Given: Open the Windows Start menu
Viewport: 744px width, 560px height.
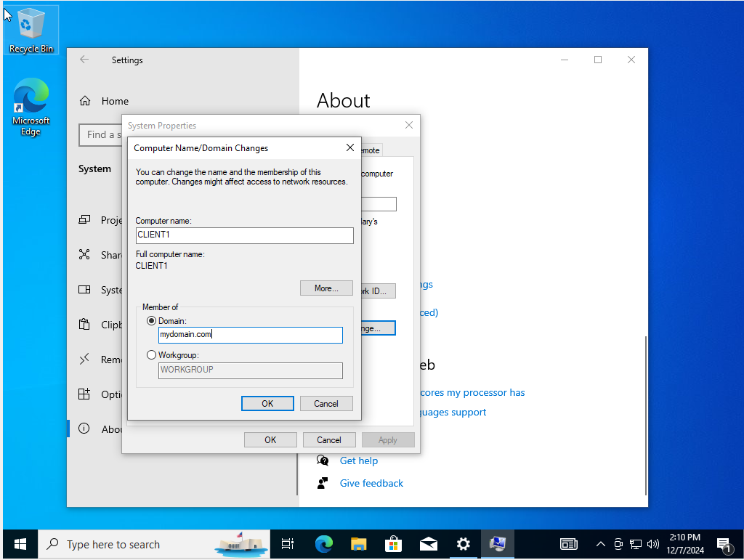Looking at the screenshot, I should [x=20, y=544].
